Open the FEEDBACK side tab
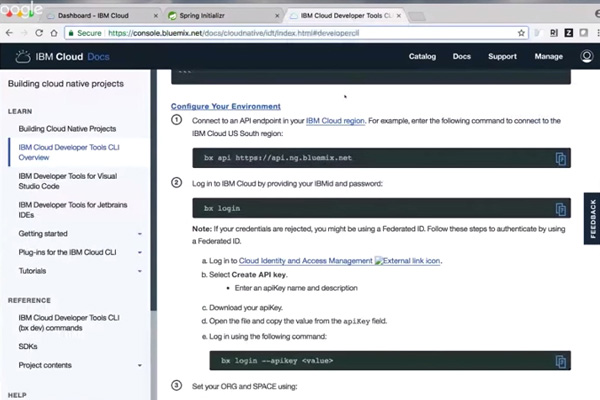Image resolution: width=600 pixels, height=400 pixels. (x=592, y=219)
